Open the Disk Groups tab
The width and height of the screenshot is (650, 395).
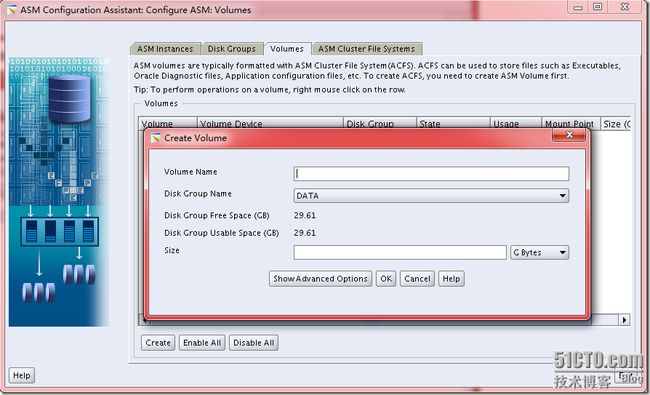point(232,49)
